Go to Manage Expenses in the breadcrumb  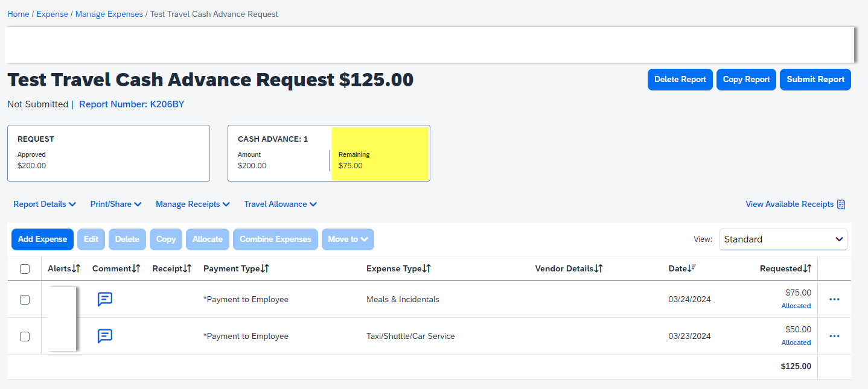coord(109,14)
